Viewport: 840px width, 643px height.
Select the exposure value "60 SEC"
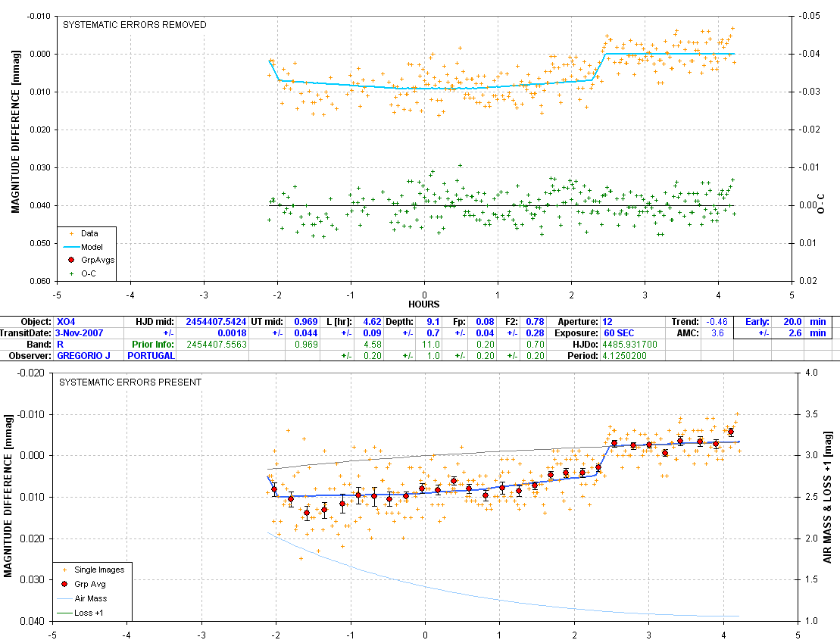tap(619, 332)
